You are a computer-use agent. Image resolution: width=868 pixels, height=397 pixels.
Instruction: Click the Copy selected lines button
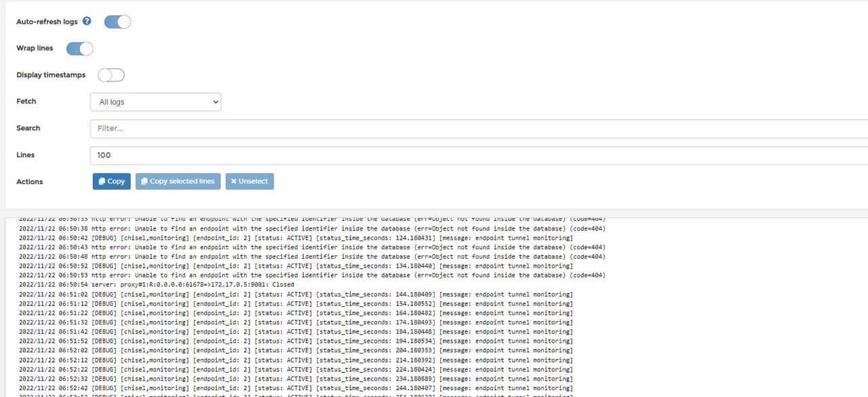178,181
